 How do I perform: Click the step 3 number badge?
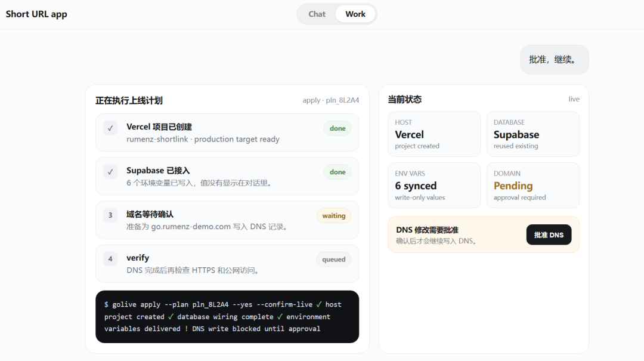(x=110, y=215)
